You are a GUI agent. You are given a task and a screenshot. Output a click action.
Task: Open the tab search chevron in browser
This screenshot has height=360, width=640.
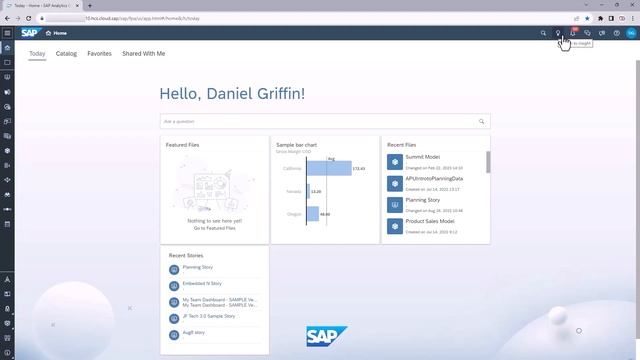pyautogui.click(x=587, y=5)
